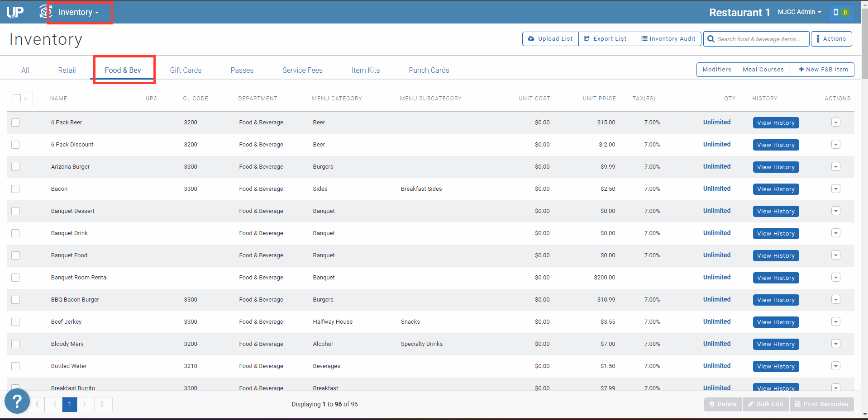The width and height of the screenshot is (868, 420).
Task: Jump to first page double arrow
Action: [x=38, y=404]
